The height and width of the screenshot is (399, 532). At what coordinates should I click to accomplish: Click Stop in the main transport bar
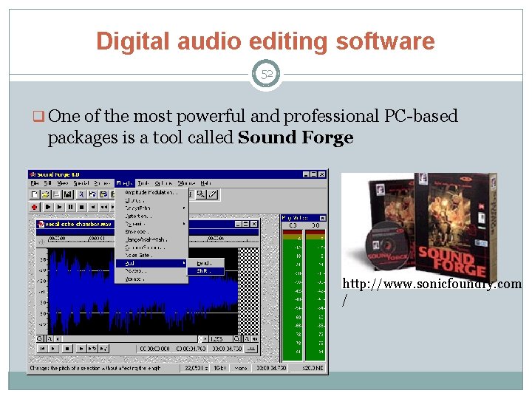[82, 207]
